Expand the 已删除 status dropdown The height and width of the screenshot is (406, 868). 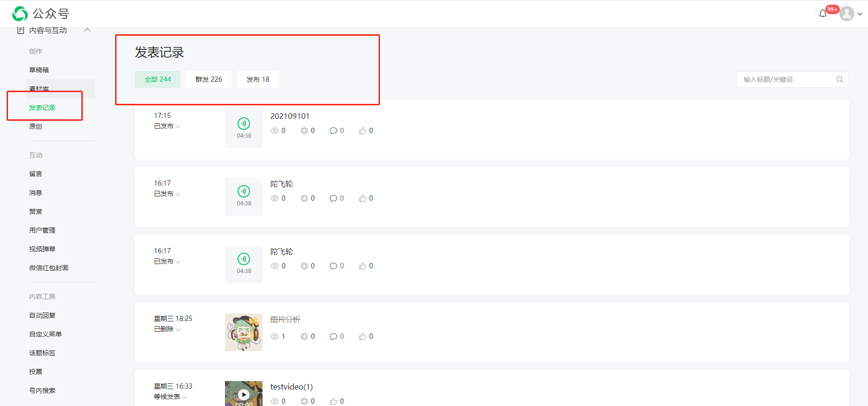click(x=167, y=329)
